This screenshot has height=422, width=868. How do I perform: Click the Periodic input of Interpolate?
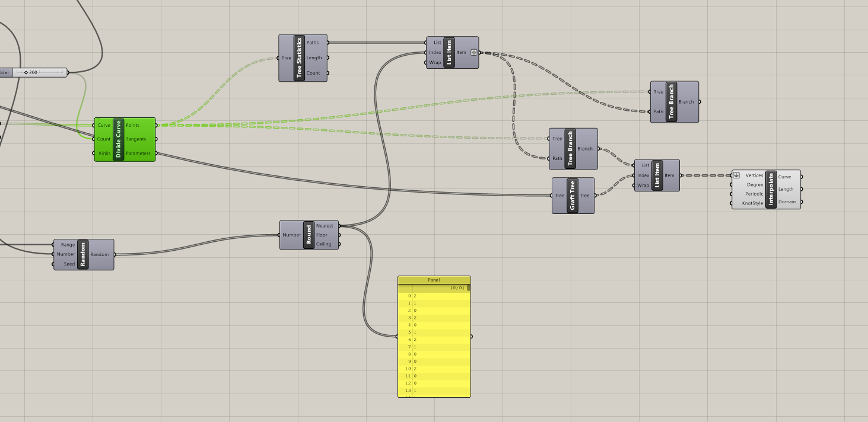coord(754,194)
